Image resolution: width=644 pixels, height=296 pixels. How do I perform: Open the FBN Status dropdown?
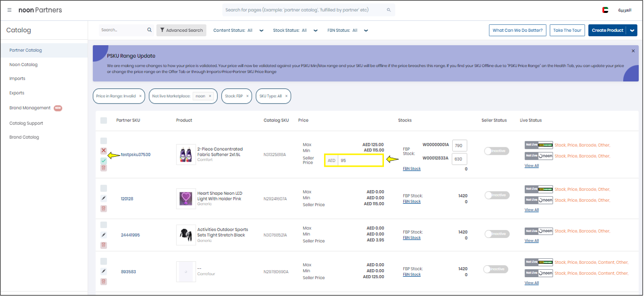[x=366, y=30]
